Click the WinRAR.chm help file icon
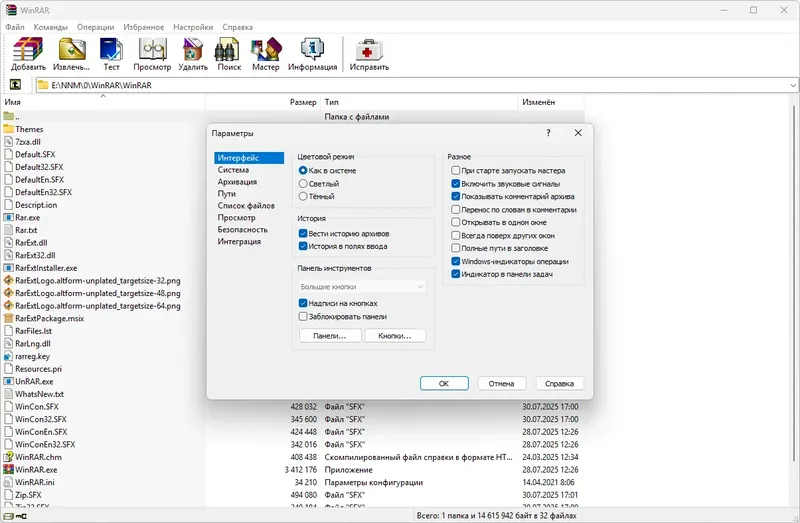The width and height of the screenshot is (800, 523). click(x=8, y=457)
